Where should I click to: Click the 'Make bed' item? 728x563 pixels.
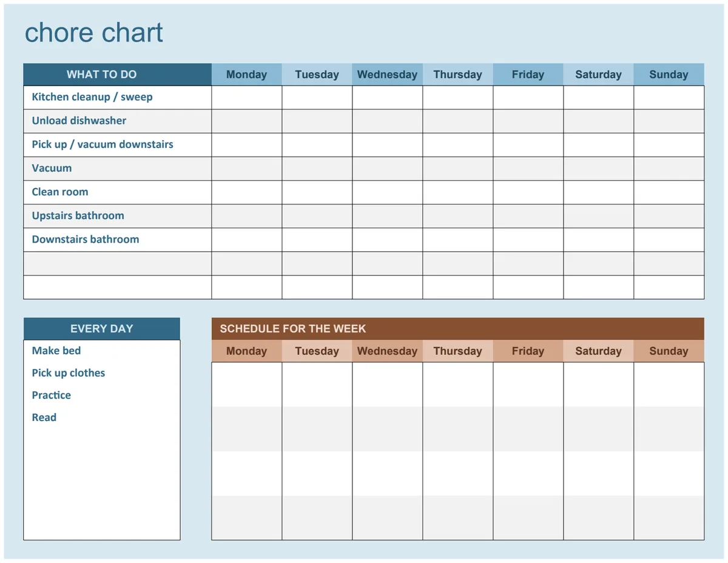pyautogui.click(x=56, y=351)
